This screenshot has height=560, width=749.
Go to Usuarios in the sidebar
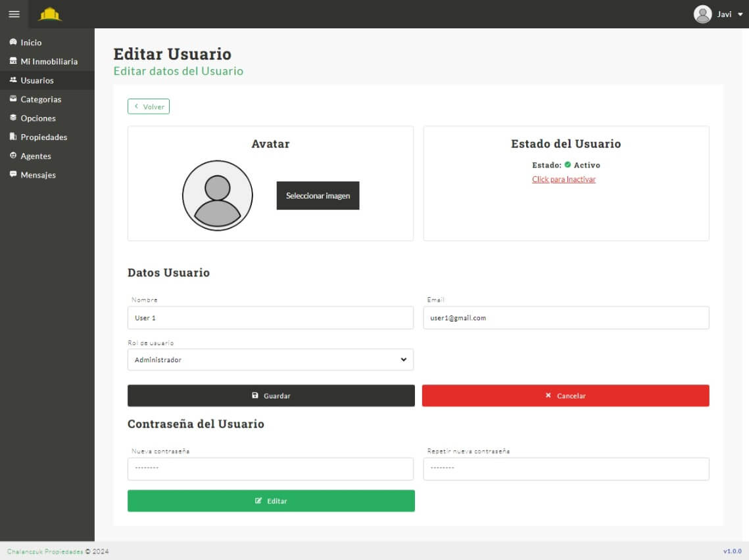(x=37, y=80)
